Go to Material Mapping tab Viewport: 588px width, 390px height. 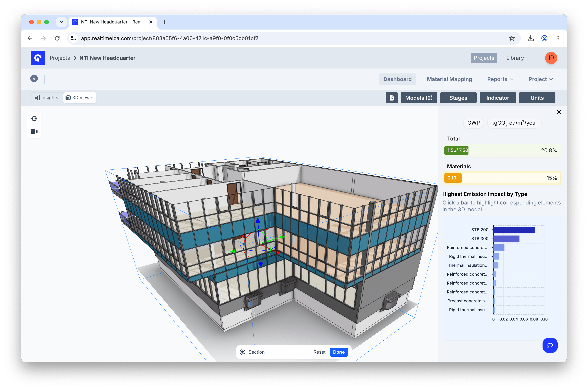point(449,79)
